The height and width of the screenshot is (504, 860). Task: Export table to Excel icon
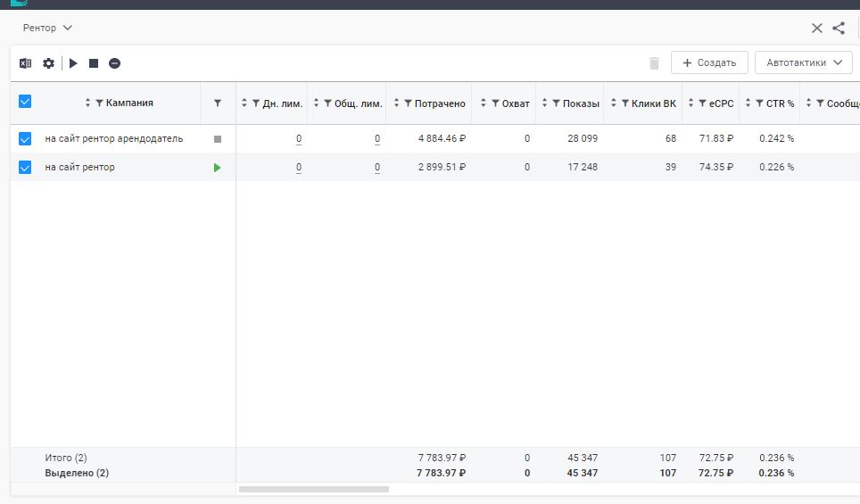coord(25,63)
